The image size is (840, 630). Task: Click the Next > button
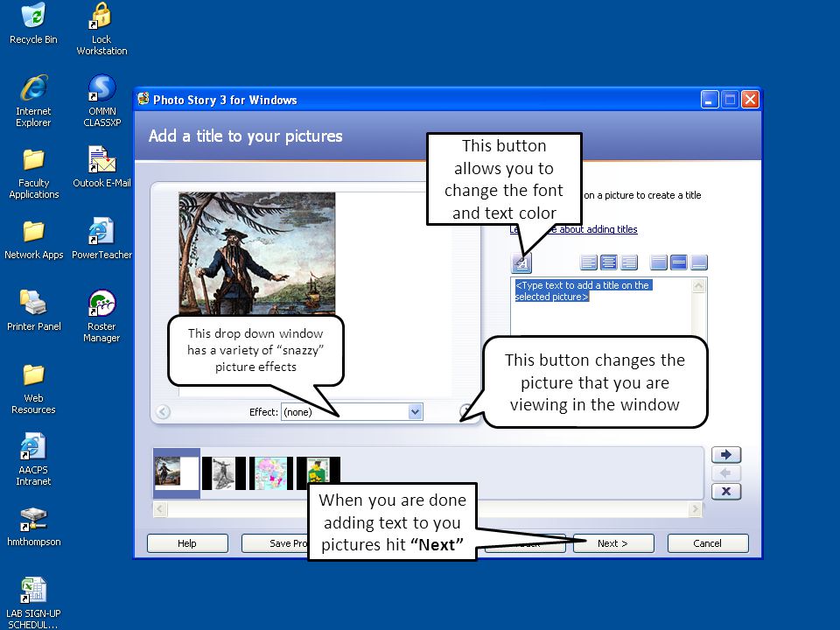613,543
